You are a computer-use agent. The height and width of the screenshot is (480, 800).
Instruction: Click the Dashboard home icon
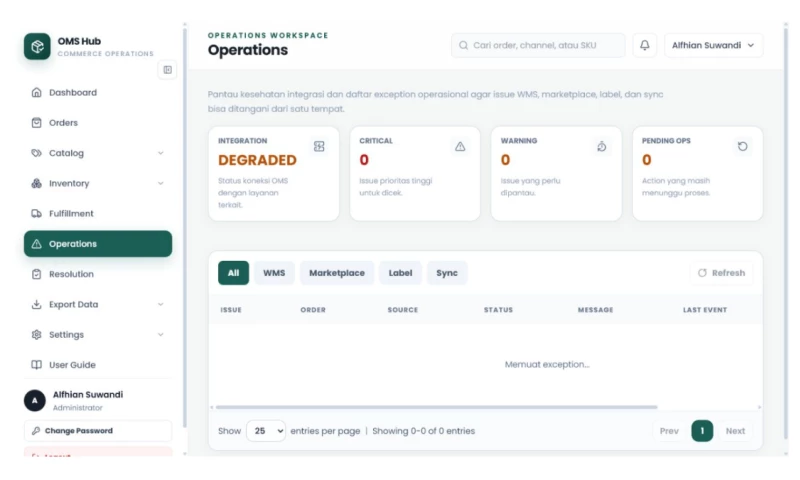point(36,92)
